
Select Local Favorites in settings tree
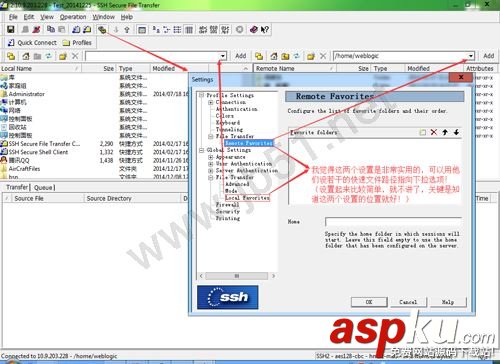pos(247,198)
